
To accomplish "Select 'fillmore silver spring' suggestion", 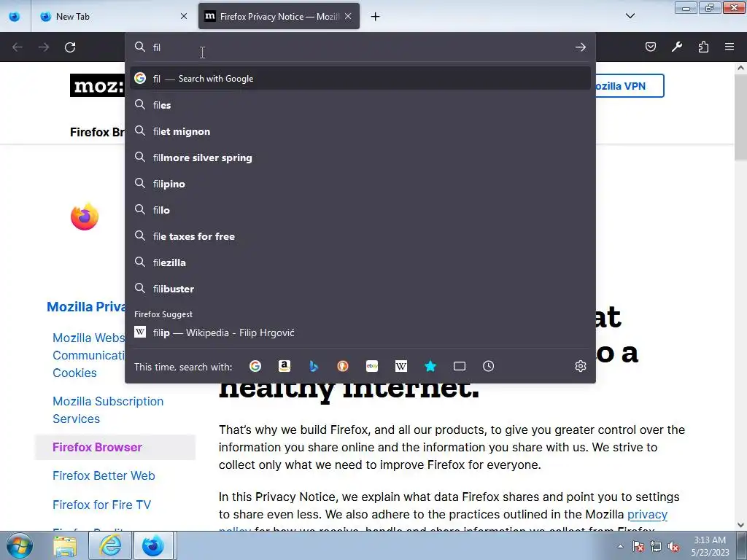I will coord(360,157).
